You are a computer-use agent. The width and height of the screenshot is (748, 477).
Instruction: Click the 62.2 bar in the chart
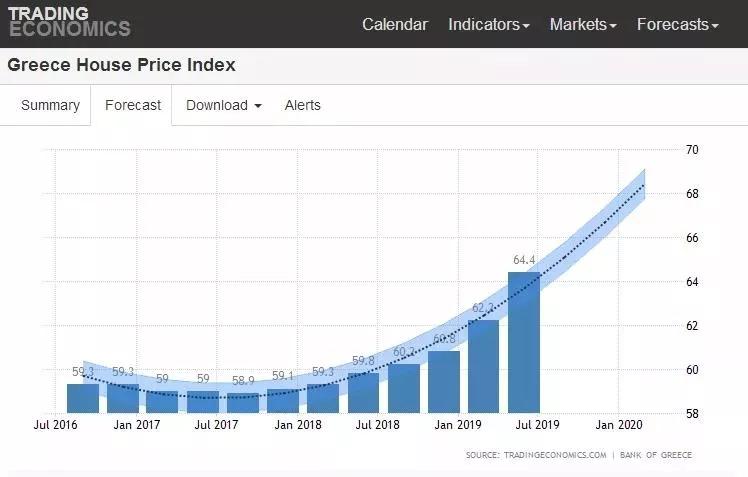tap(484, 366)
